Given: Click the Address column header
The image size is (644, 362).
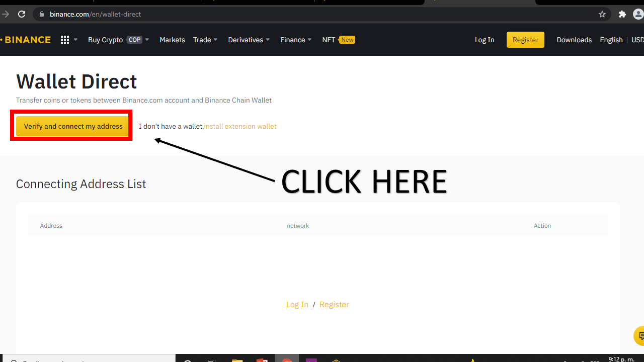Looking at the screenshot, I should pos(51,226).
